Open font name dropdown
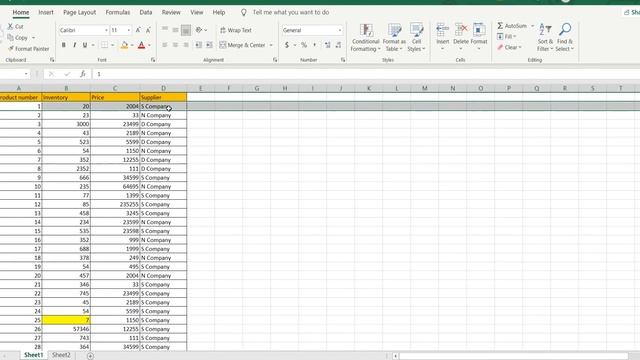The width and height of the screenshot is (640, 360). [x=106, y=30]
